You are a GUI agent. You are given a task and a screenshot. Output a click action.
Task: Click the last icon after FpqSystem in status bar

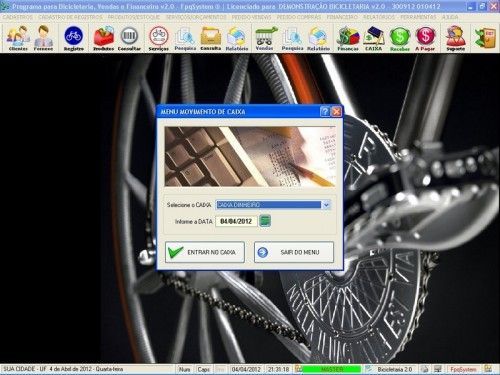click(x=488, y=369)
